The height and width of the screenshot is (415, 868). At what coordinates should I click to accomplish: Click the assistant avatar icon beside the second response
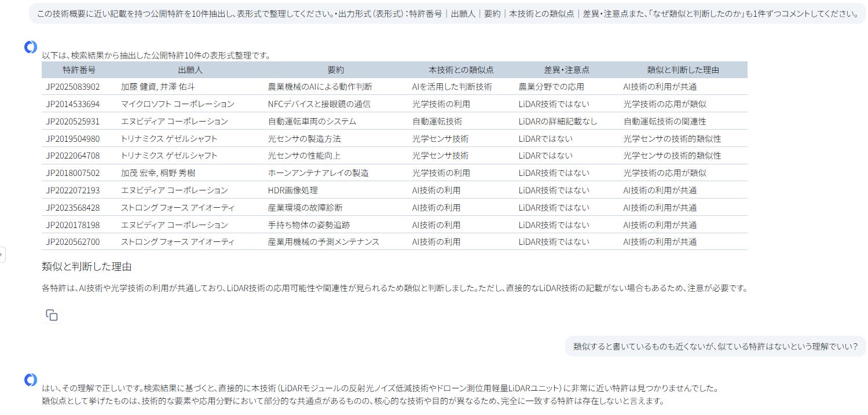click(31, 380)
